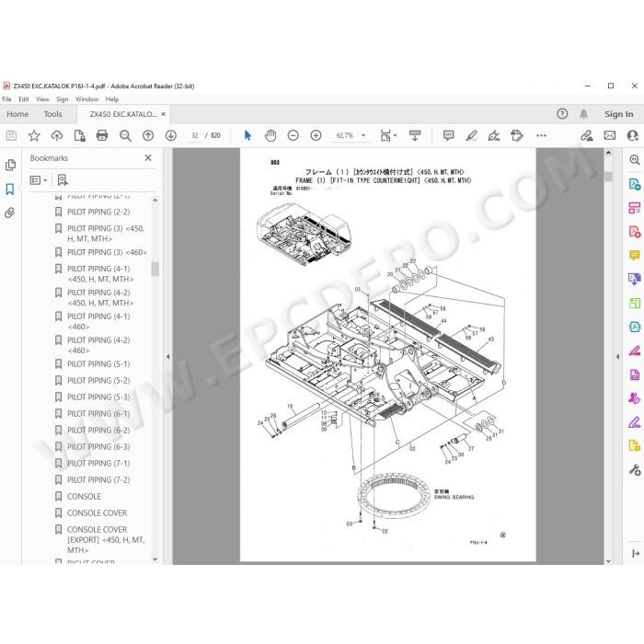Bookmark this file with the star icon
644x644 pixels.
click(34, 135)
